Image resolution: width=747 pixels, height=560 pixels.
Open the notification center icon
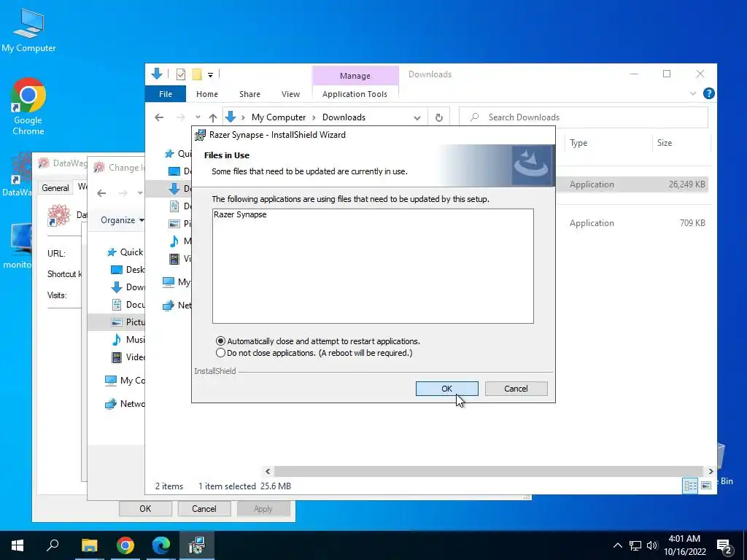coord(724,546)
